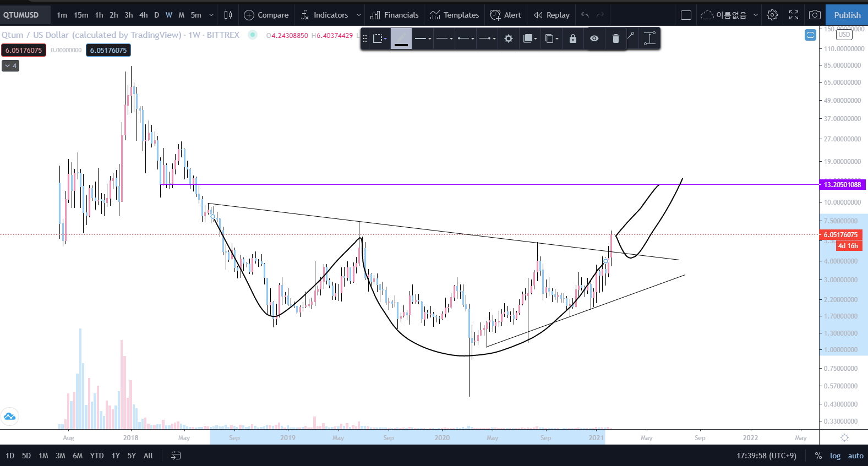This screenshot has height=466, width=868.
Task: Open line color swatch in drawing toolbar
Action: click(x=401, y=39)
